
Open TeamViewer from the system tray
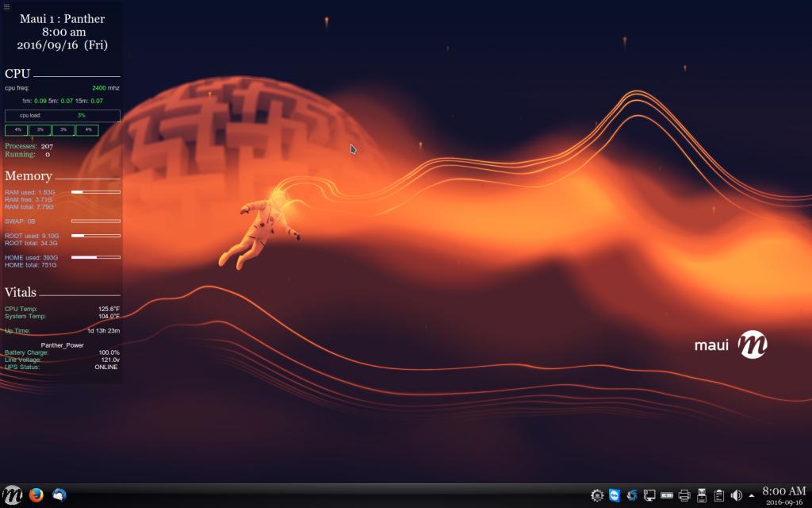tap(615, 495)
